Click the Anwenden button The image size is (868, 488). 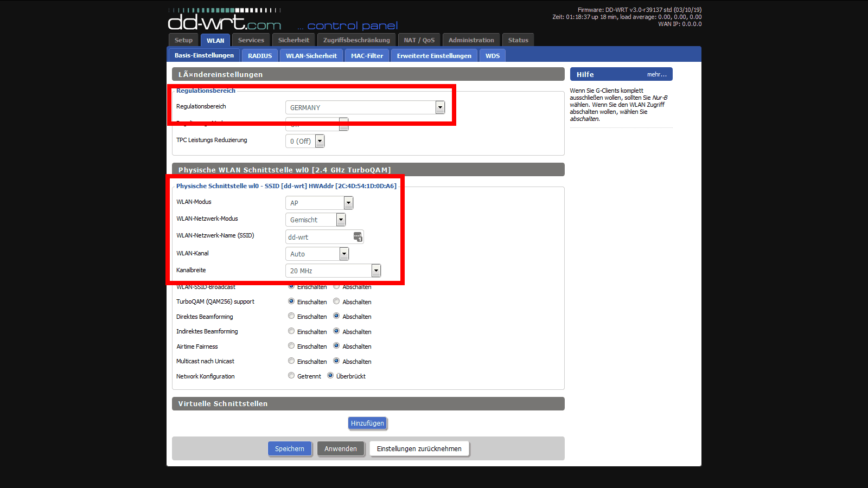coord(341,448)
